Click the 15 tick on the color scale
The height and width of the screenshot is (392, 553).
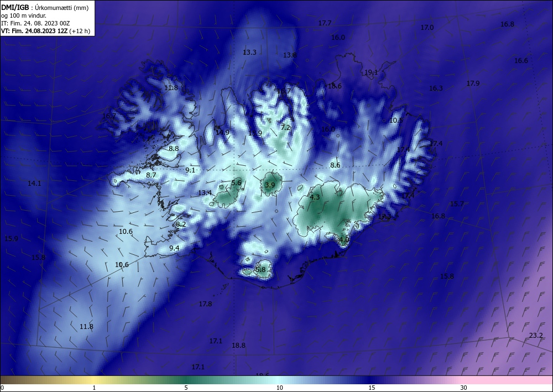click(x=372, y=388)
